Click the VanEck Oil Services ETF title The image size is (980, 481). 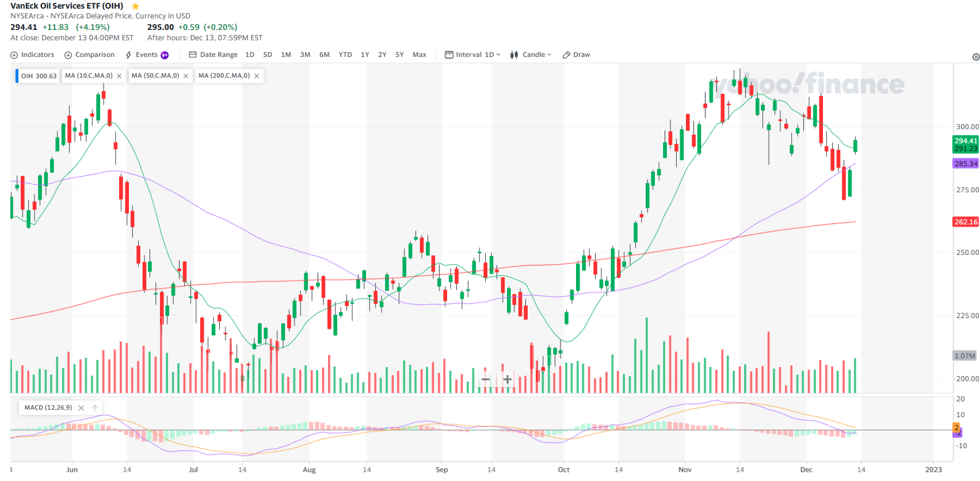click(x=67, y=6)
